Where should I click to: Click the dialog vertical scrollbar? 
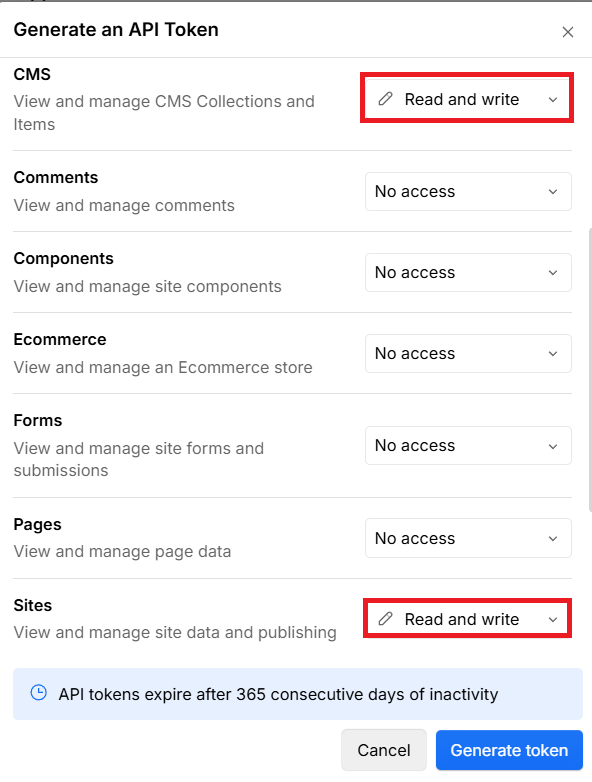pyautogui.click(x=589, y=369)
